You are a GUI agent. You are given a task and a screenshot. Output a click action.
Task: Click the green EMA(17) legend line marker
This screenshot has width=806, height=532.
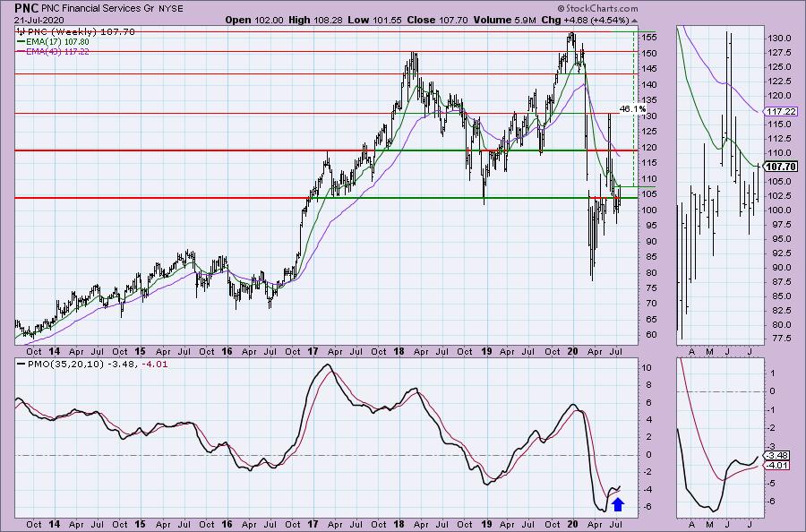pos(20,41)
